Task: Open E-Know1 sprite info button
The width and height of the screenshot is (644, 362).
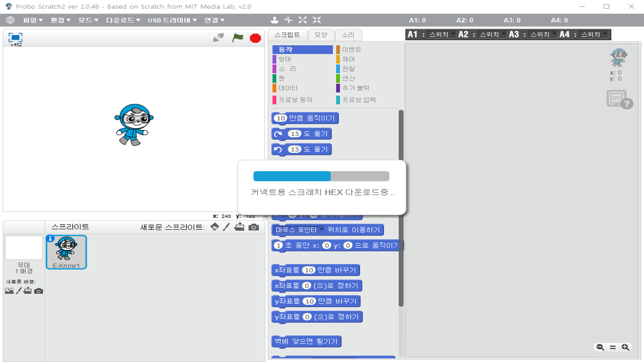Action: tap(50, 239)
